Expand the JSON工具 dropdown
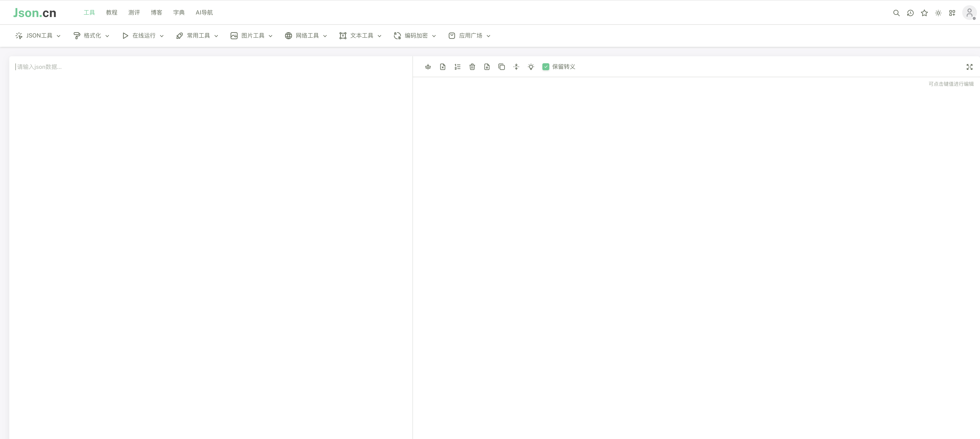The width and height of the screenshot is (980, 439). click(x=38, y=35)
